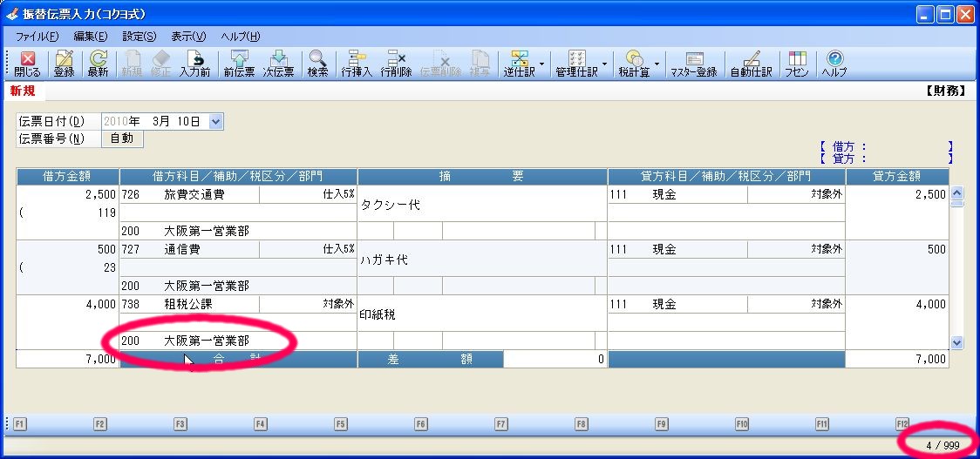Image resolution: width=980 pixels, height=459 pixels.
Task: Expand the 税計算 dropdown arrow
Action: [657, 64]
